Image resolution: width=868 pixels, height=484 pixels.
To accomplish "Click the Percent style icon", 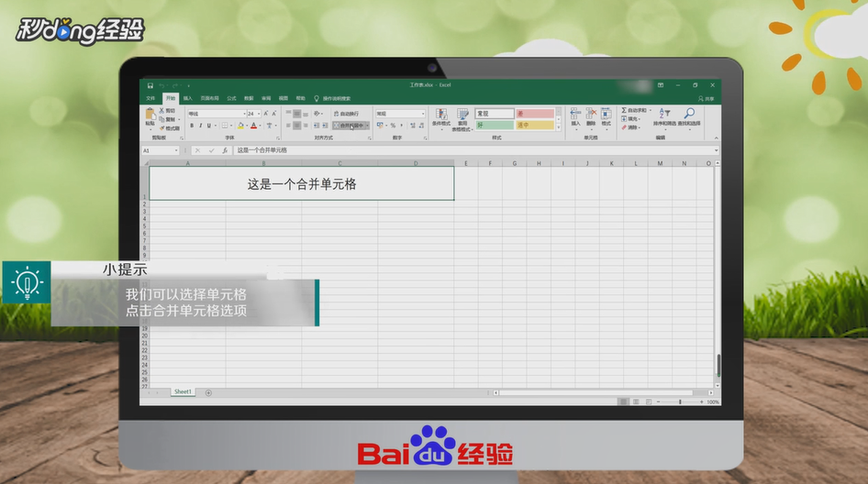I will tap(393, 126).
